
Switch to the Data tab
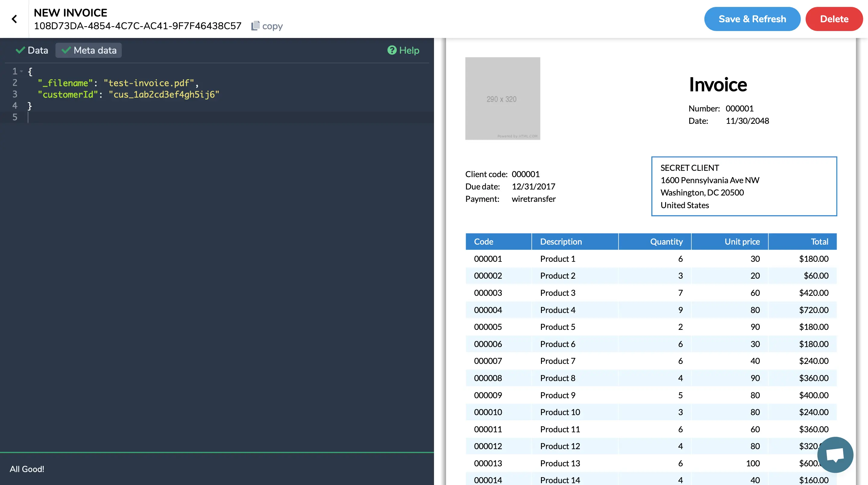pos(37,50)
